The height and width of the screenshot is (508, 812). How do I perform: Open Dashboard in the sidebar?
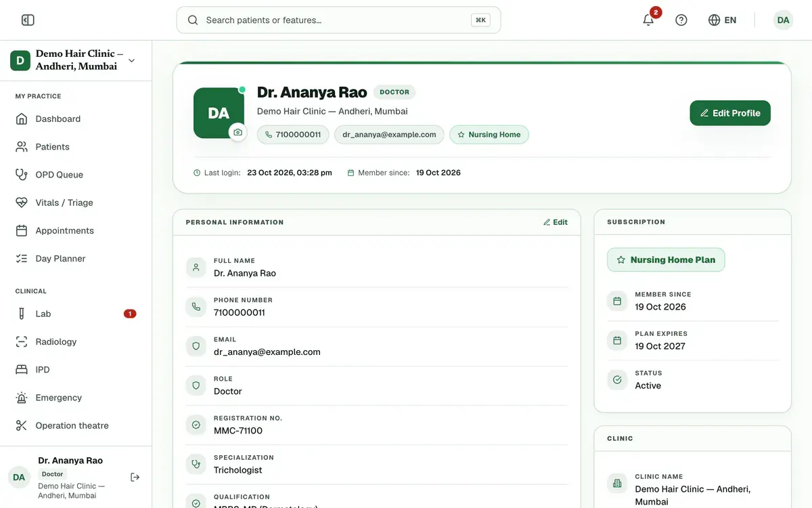[x=76, y=119]
